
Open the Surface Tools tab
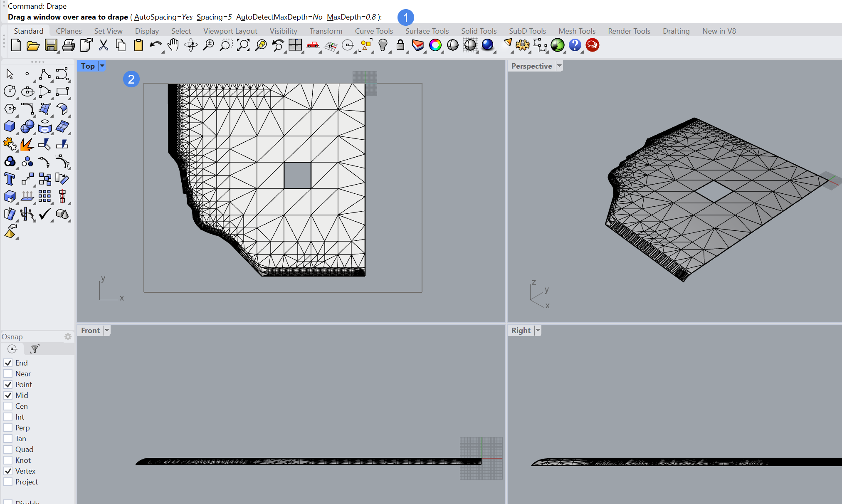click(427, 31)
